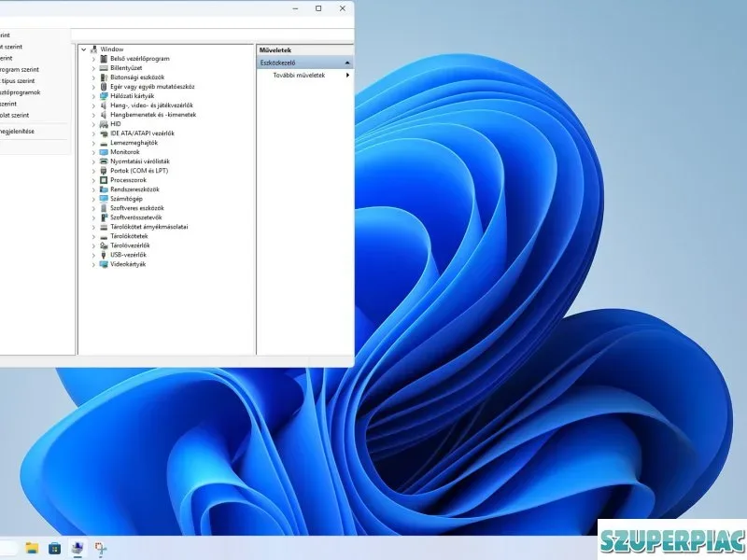Collapse the Window root tree node
Image resolution: width=747 pixels, height=560 pixels.
click(84, 49)
